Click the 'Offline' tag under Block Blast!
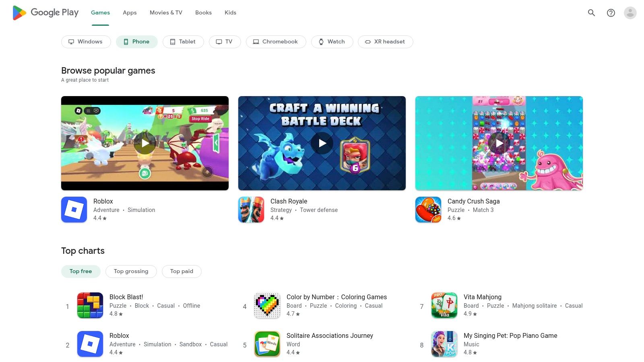 pyautogui.click(x=192, y=306)
